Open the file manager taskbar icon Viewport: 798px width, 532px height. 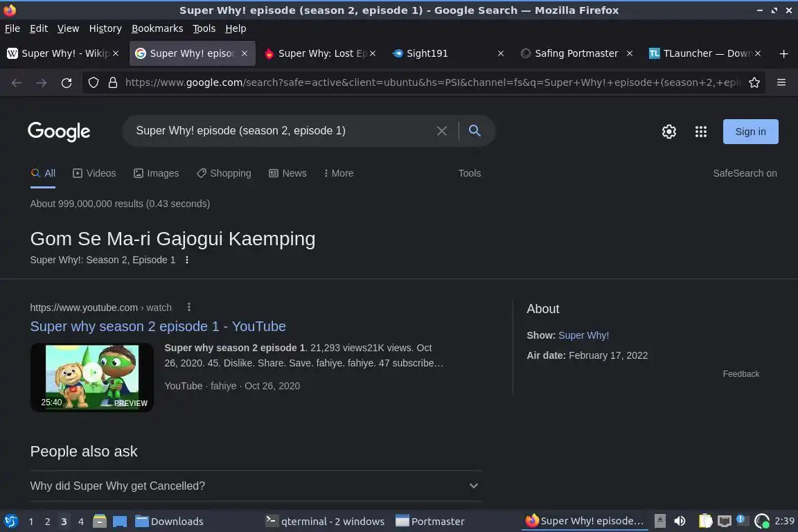100,521
